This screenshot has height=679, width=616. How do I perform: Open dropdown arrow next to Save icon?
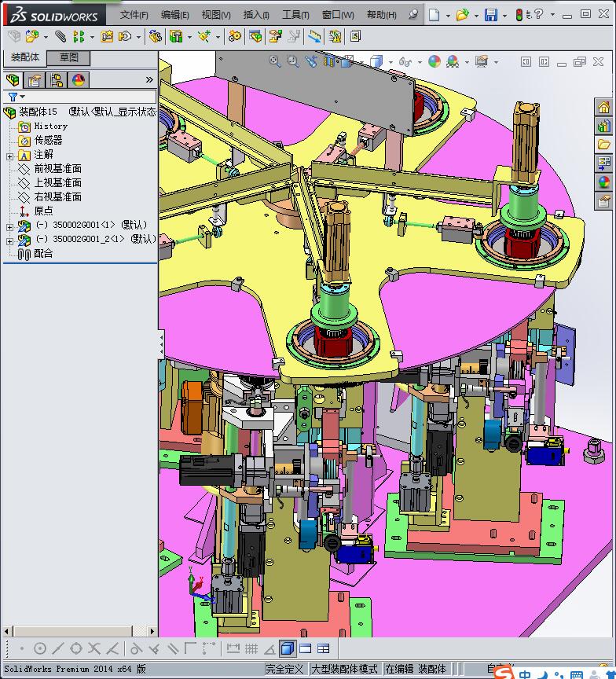[x=504, y=16]
